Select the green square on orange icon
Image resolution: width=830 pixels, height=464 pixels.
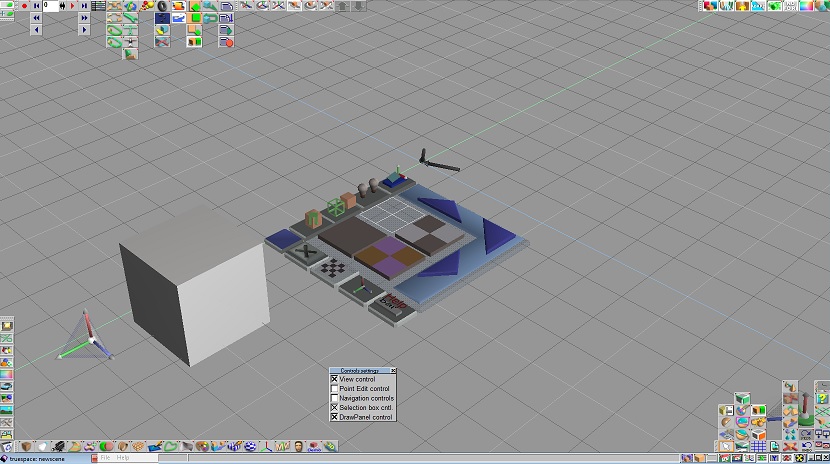[x=194, y=17]
